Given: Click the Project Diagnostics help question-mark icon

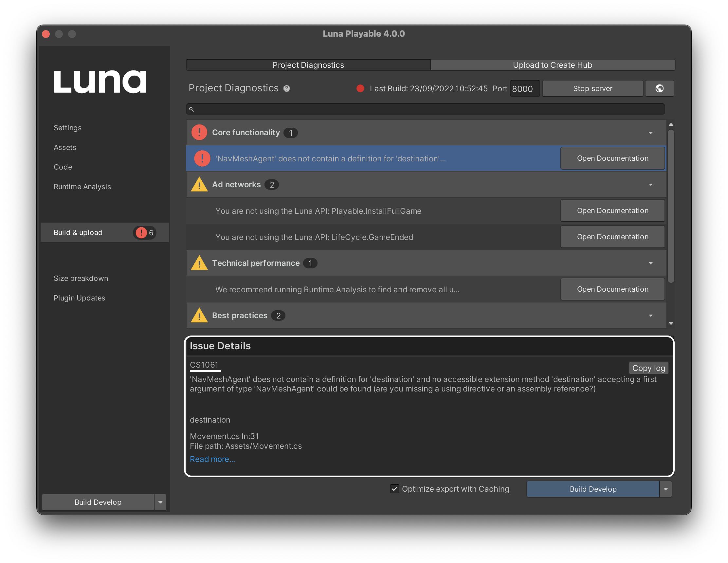Looking at the screenshot, I should point(287,88).
